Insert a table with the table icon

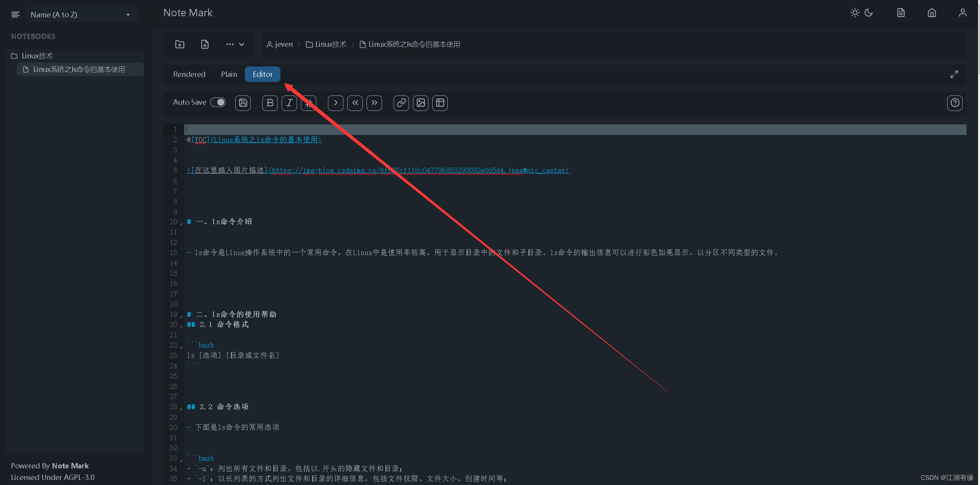(x=440, y=103)
